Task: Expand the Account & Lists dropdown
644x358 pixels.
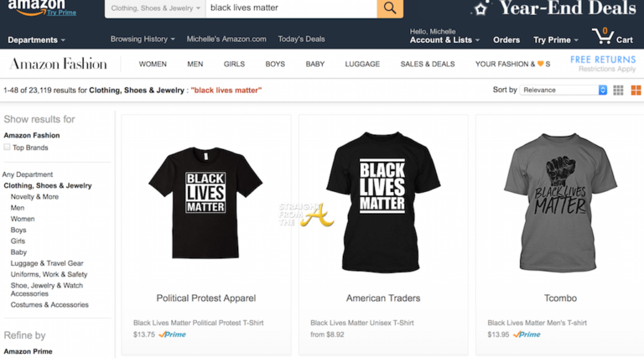Action: click(444, 39)
